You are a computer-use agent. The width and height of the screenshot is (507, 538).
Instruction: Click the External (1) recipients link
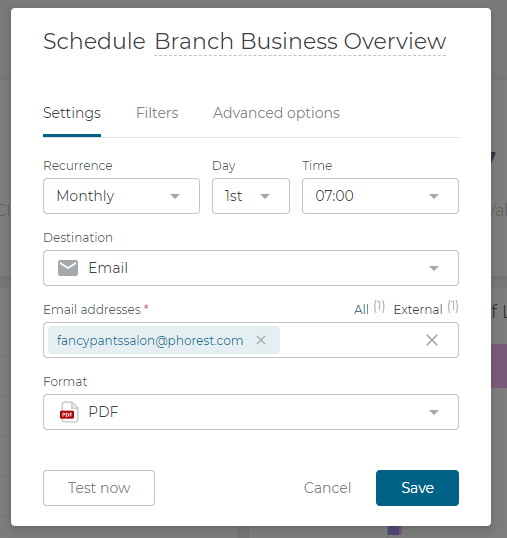pos(426,308)
